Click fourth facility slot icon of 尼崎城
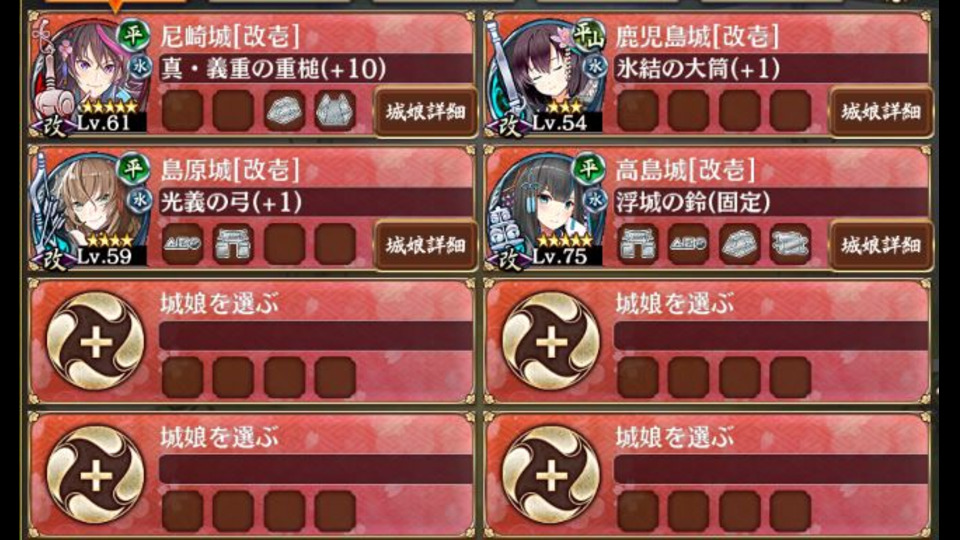Viewport: 960px width, 540px height. click(x=335, y=111)
